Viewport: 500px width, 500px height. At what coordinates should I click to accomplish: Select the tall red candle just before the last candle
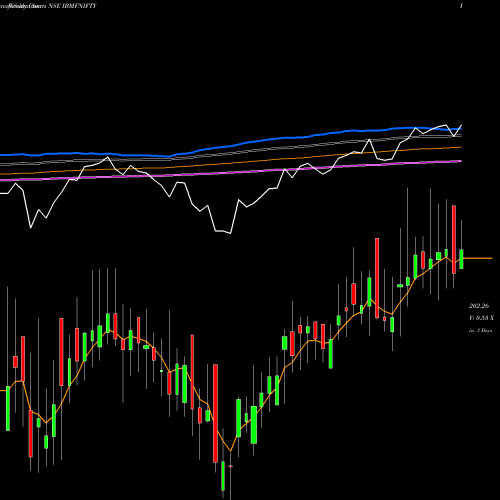[454, 239]
